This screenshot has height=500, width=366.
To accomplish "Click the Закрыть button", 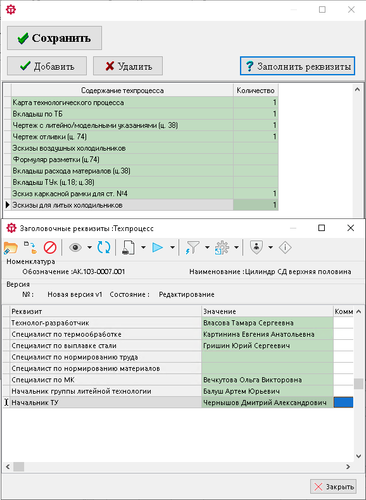I will [x=333, y=487].
